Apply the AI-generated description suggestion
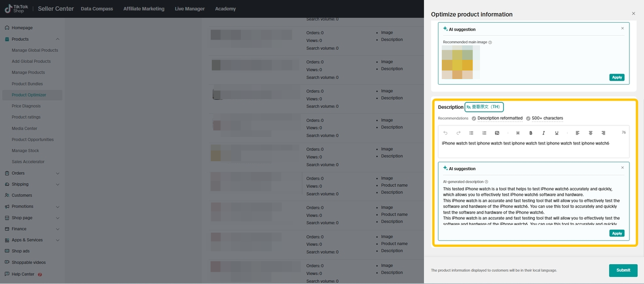The image size is (644, 284). pos(617,233)
